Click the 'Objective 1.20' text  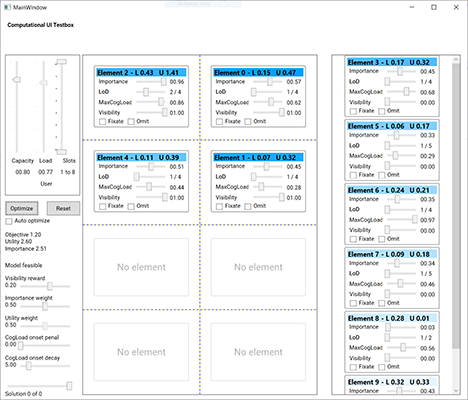click(x=23, y=235)
